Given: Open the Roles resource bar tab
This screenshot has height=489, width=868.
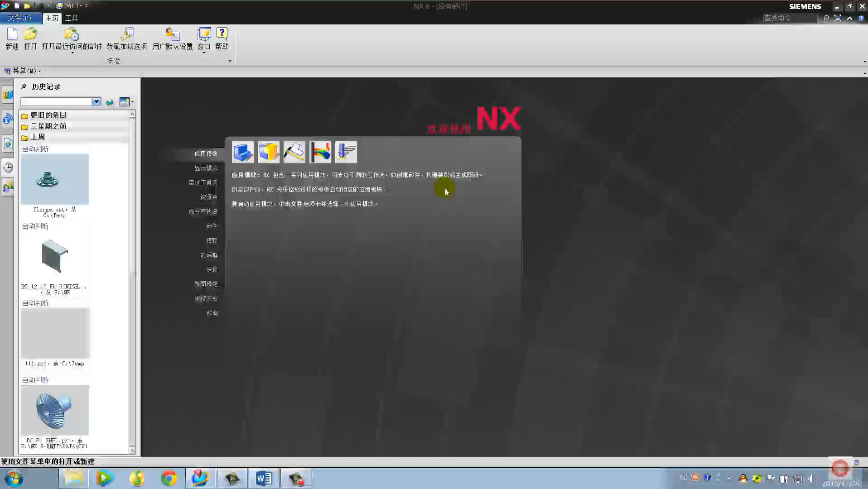Looking at the screenshot, I should (x=8, y=187).
